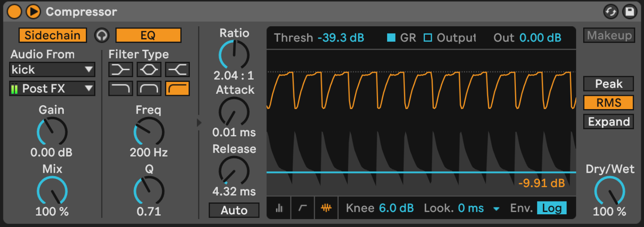644x227 pixels.
Task: Switch to the transfer curve view icon
Action: click(x=303, y=209)
